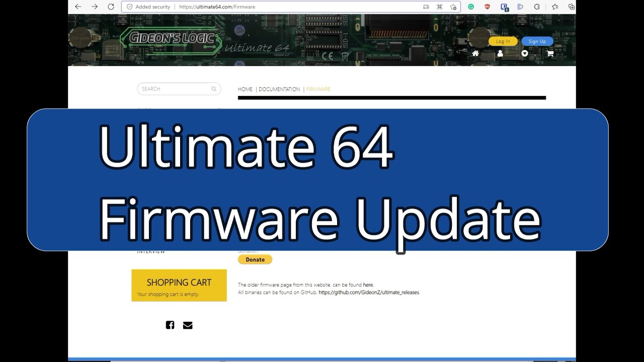Open the older firmware page 'here' link

(368, 285)
